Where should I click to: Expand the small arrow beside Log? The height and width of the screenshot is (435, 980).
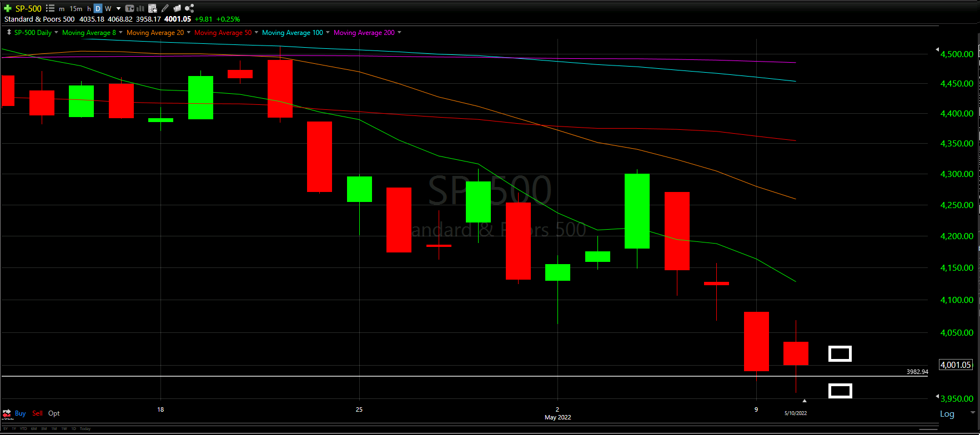pos(972,412)
